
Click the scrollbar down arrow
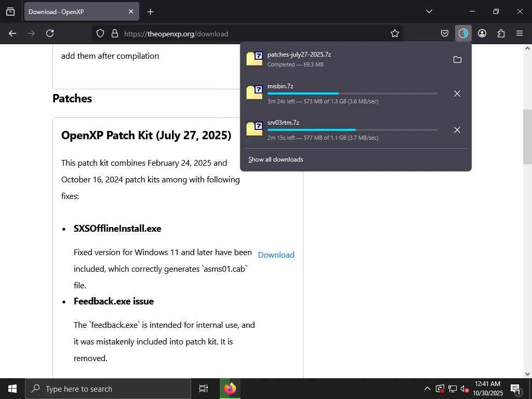pos(527,374)
